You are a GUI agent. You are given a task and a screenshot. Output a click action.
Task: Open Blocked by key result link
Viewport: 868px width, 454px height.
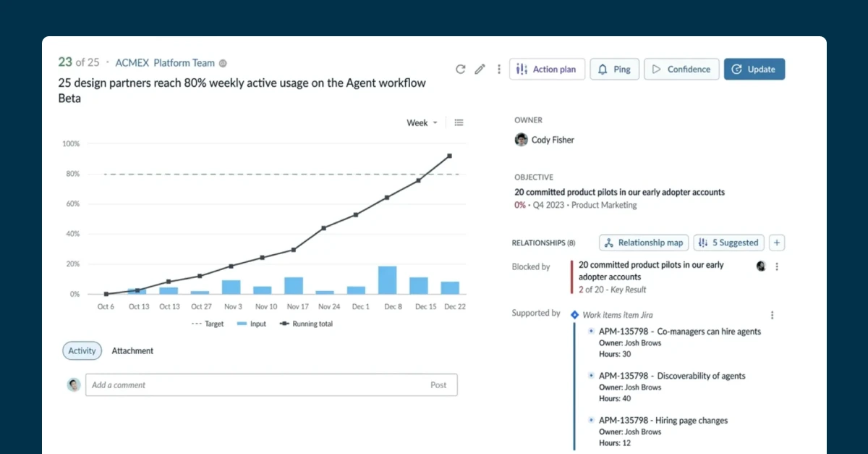point(651,271)
